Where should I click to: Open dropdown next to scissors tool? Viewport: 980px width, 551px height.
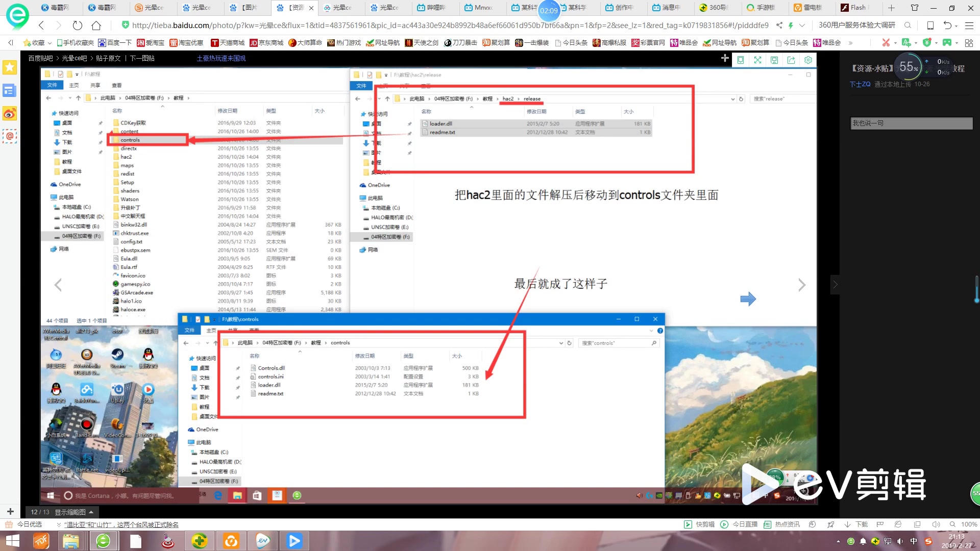tap(895, 43)
